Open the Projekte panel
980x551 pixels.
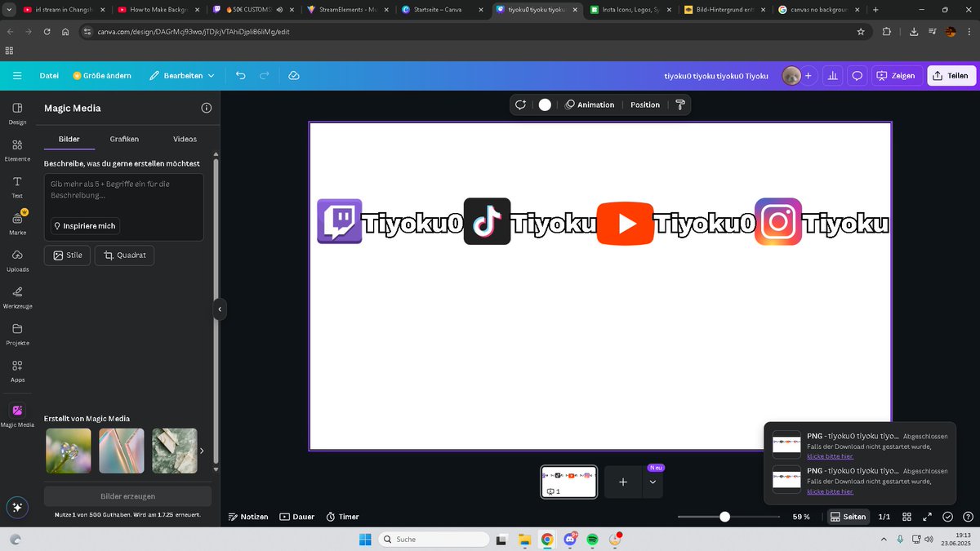pos(17,335)
